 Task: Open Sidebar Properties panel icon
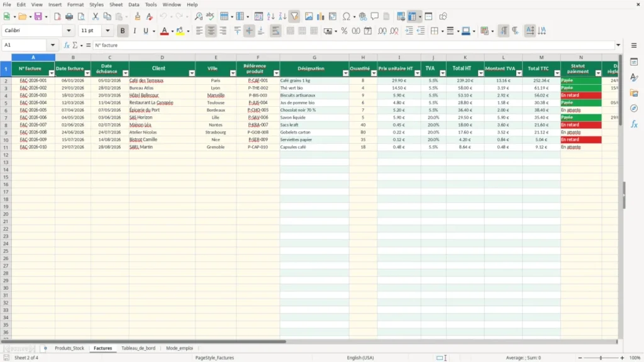(634, 62)
